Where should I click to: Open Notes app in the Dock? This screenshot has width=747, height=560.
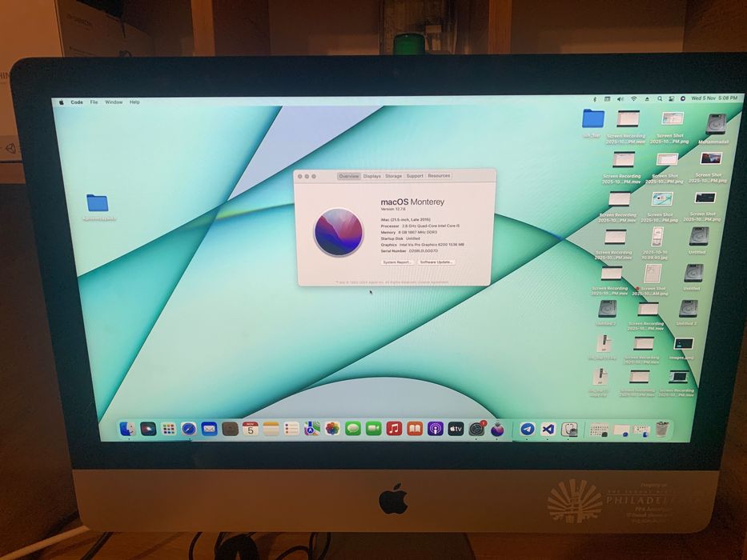pyautogui.click(x=271, y=429)
